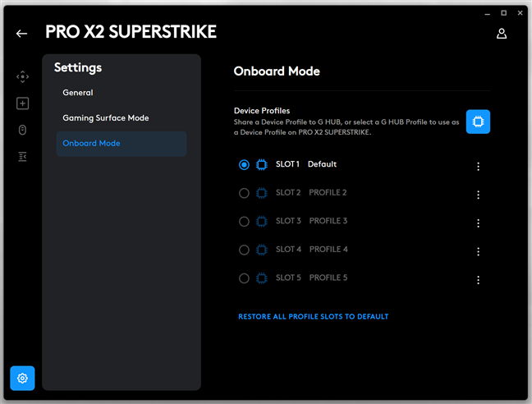This screenshot has width=532, height=404.
Task: Go back using the arrow icon
Action: (x=21, y=34)
